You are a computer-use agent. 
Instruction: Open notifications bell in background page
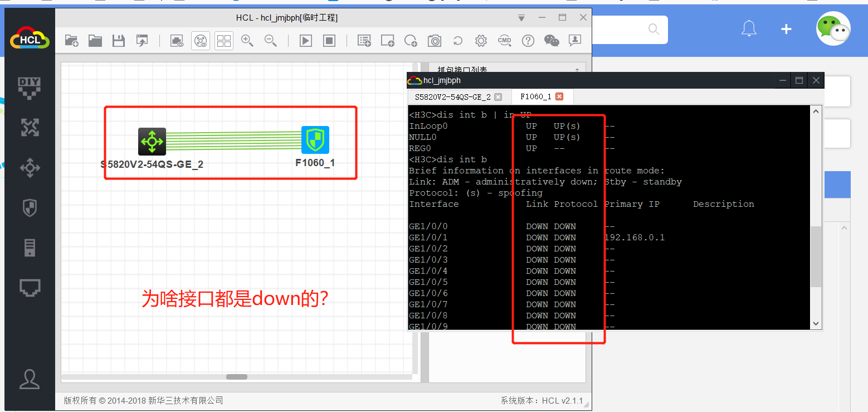[x=749, y=28]
